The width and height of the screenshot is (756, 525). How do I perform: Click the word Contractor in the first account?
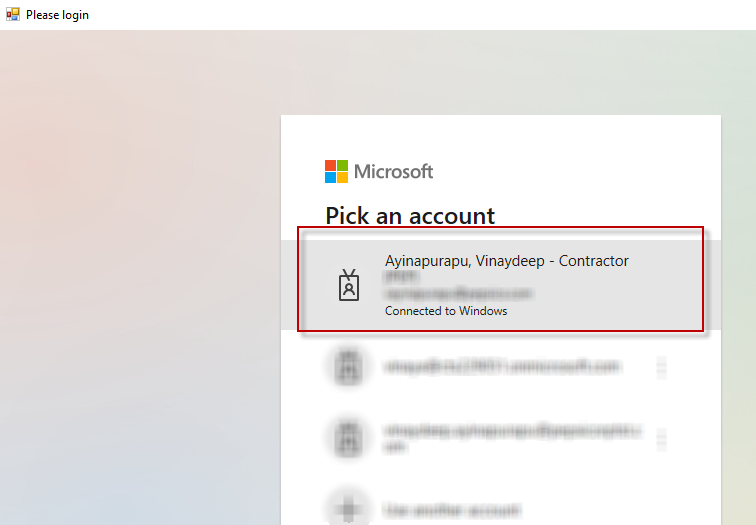[594, 261]
